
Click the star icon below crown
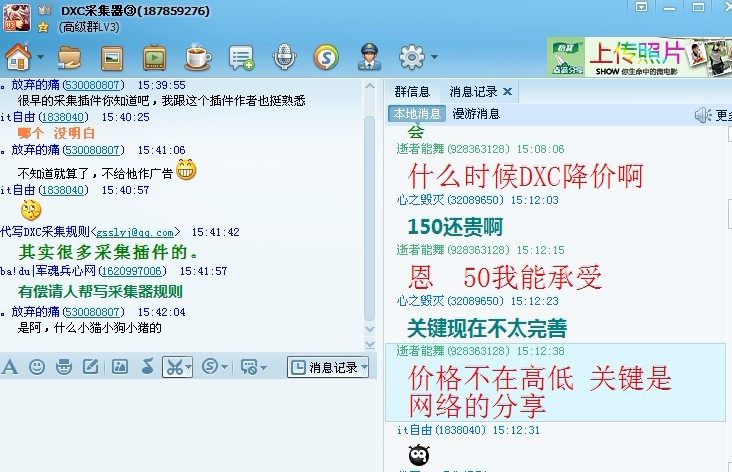tap(43, 27)
